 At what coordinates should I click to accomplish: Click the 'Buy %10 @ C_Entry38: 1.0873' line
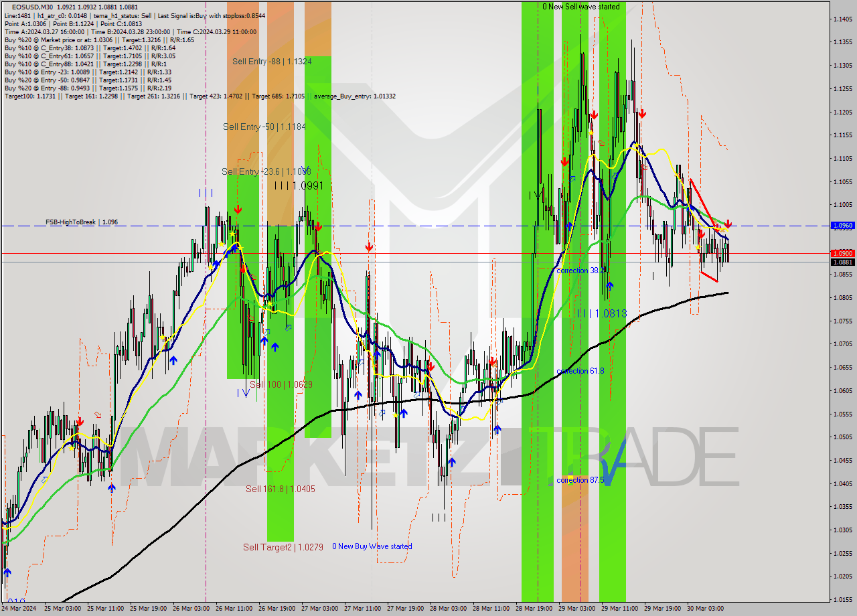90,48
